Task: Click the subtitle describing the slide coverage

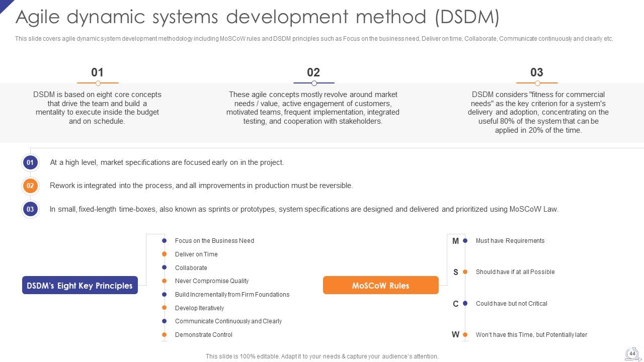Action: 314,39
